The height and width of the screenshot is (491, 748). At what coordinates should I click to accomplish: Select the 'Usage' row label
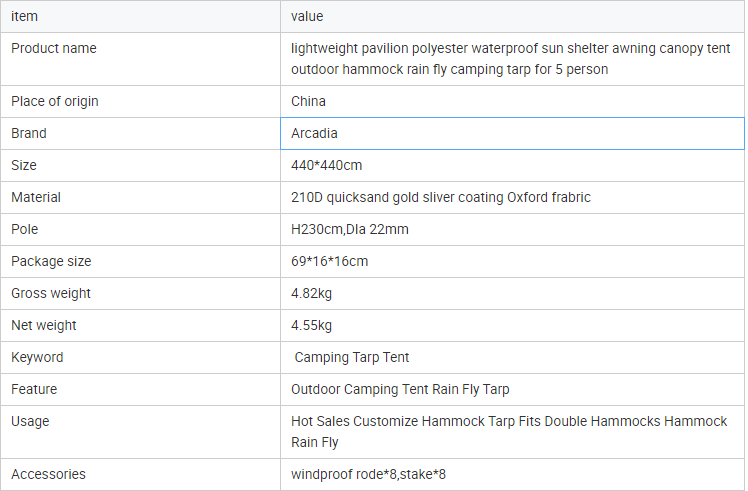coord(30,421)
